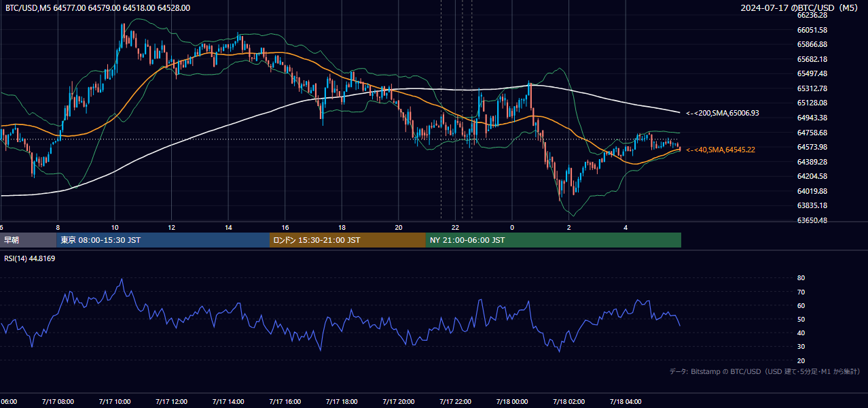Click the 200 SMA 65006.93 label
This screenshot has height=408, width=868.
tap(723, 113)
